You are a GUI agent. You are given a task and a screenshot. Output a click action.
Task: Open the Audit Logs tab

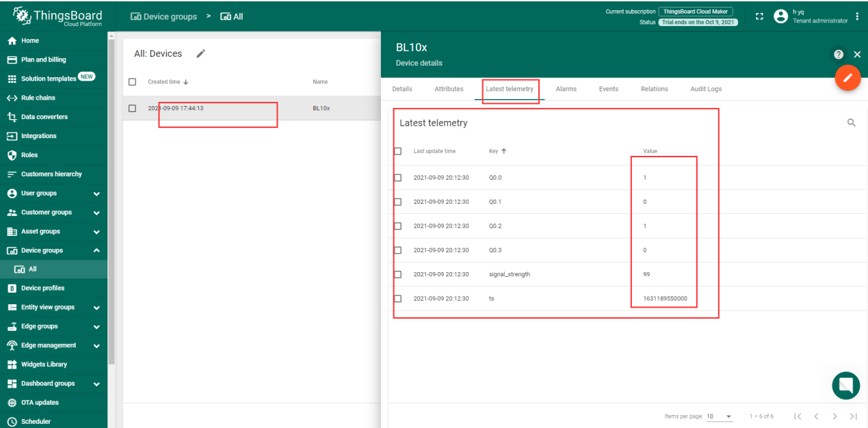coord(706,89)
